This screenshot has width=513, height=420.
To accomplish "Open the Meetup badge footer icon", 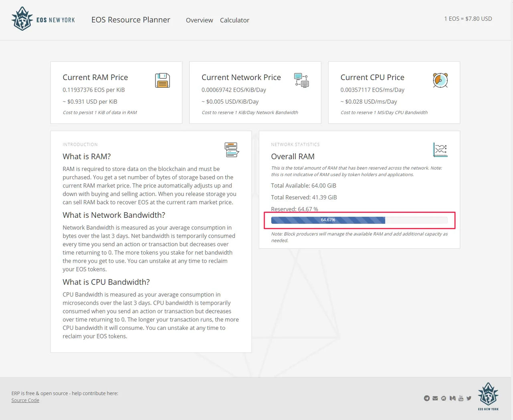I will pyautogui.click(x=444, y=398).
